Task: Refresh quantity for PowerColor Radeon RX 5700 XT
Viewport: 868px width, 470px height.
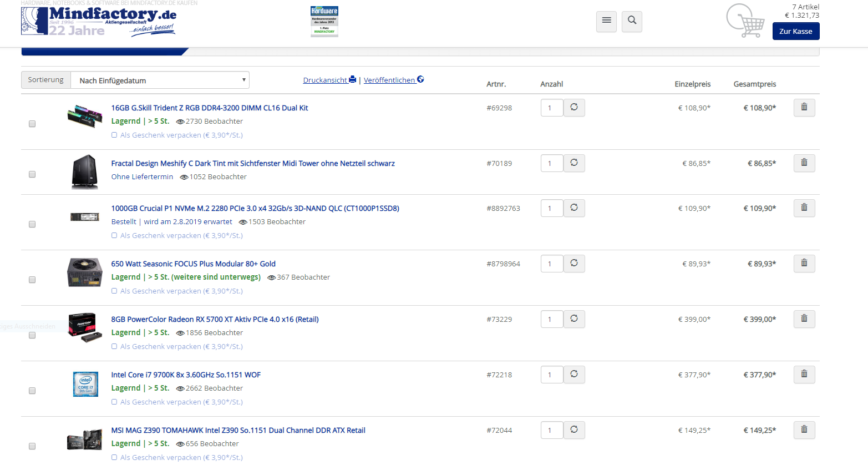Action: click(574, 319)
